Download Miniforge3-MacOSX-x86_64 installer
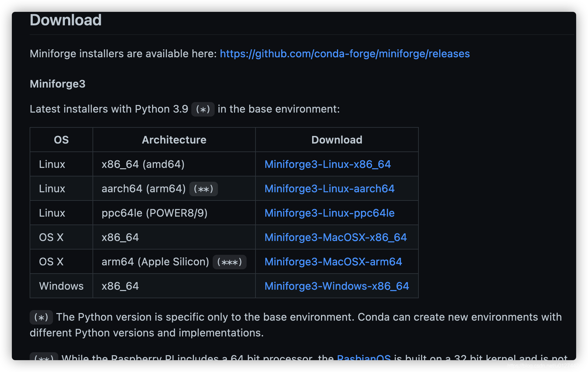This screenshot has width=588, height=372. click(x=336, y=237)
